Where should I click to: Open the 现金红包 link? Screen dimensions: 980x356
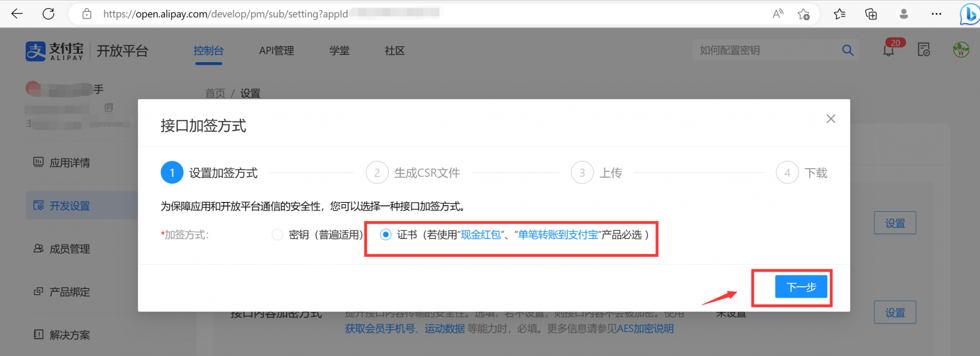coord(481,235)
